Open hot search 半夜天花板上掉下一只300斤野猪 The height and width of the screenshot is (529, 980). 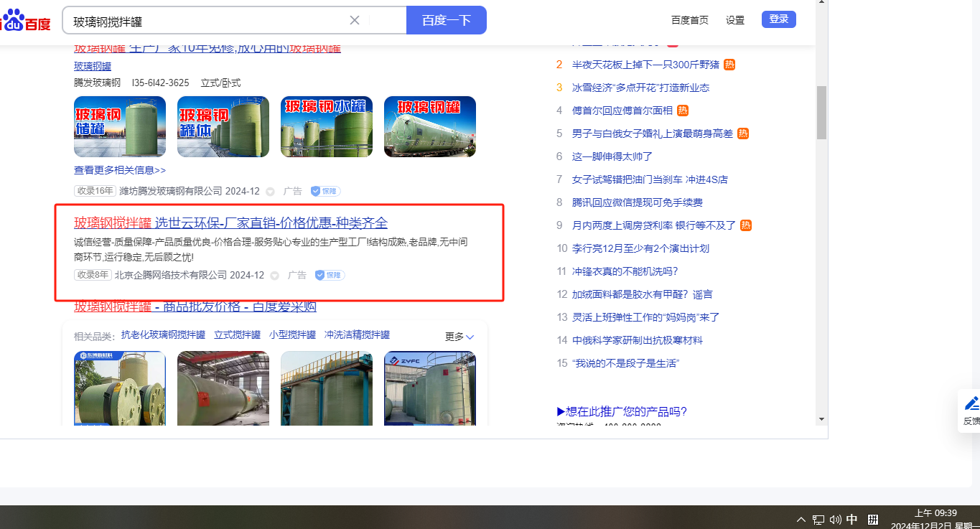645,65
